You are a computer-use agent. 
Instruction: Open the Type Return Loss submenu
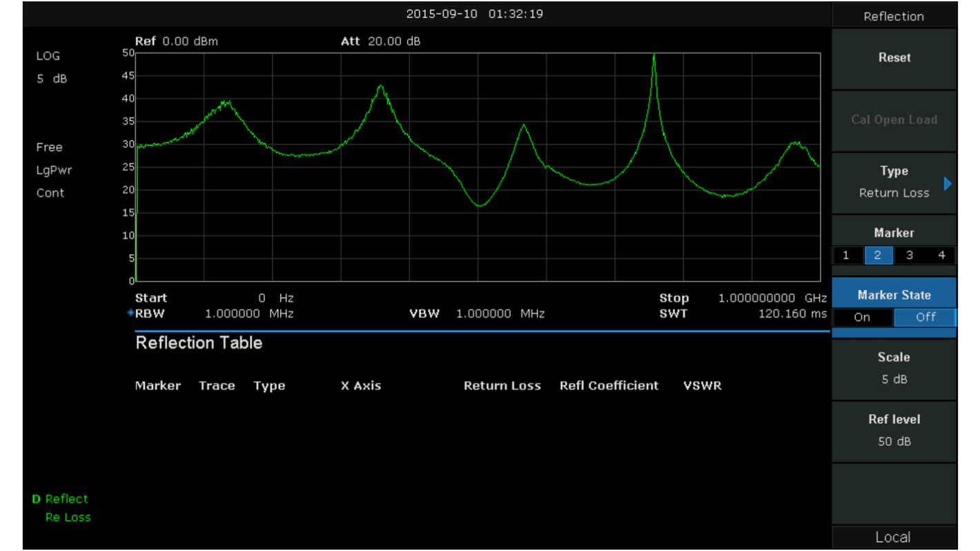(894, 182)
